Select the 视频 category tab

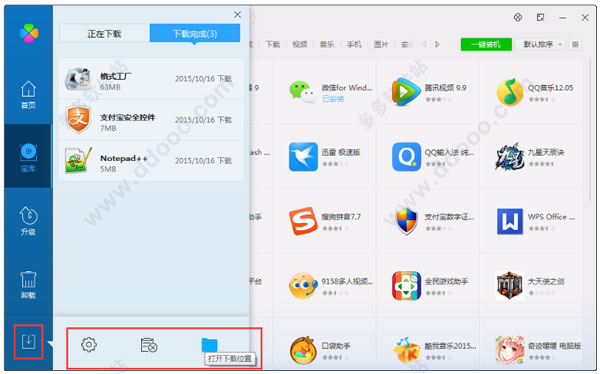[x=300, y=44]
